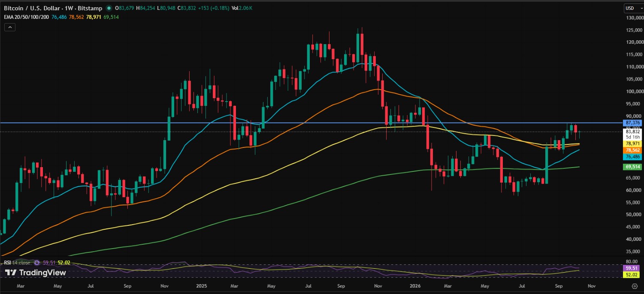Click the 130,000 price scale label

click(x=635, y=18)
